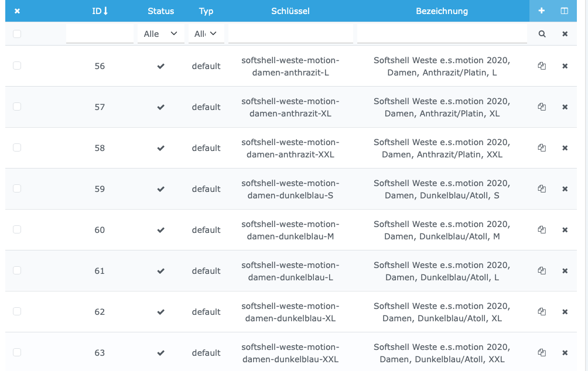Viewport: 588px width, 371px height.
Task: Check the checkbox for ID 60
Action: 17,229
